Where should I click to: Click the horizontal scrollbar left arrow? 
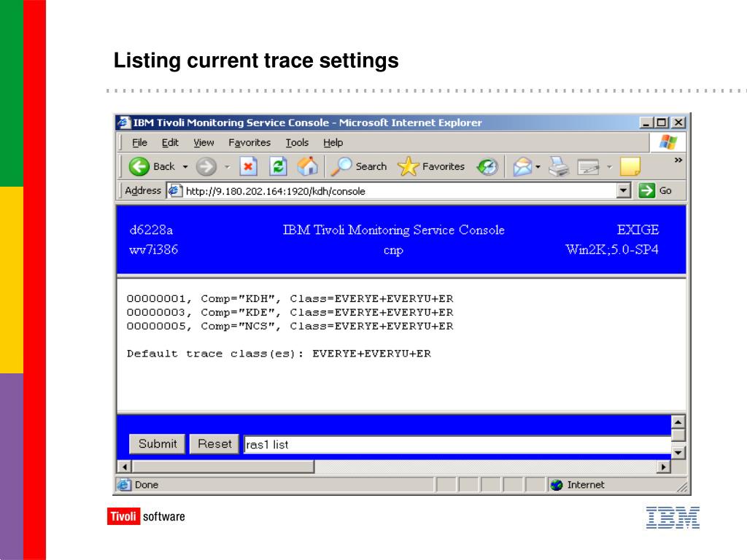click(x=124, y=467)
